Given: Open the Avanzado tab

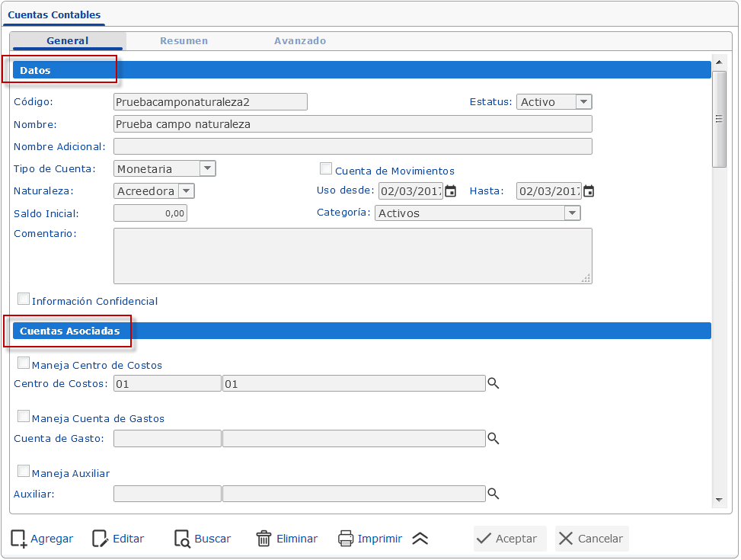Looking at the screenshot, I should tap(299, 41).
